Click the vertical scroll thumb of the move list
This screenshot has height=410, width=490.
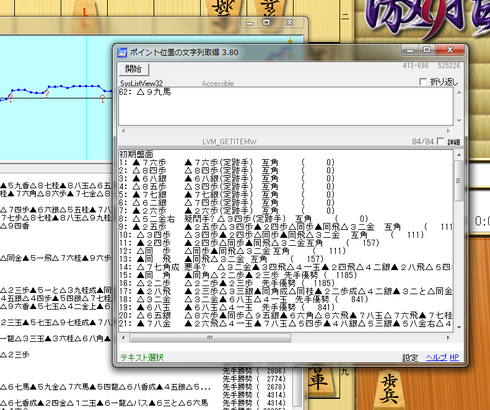(459, 181)
